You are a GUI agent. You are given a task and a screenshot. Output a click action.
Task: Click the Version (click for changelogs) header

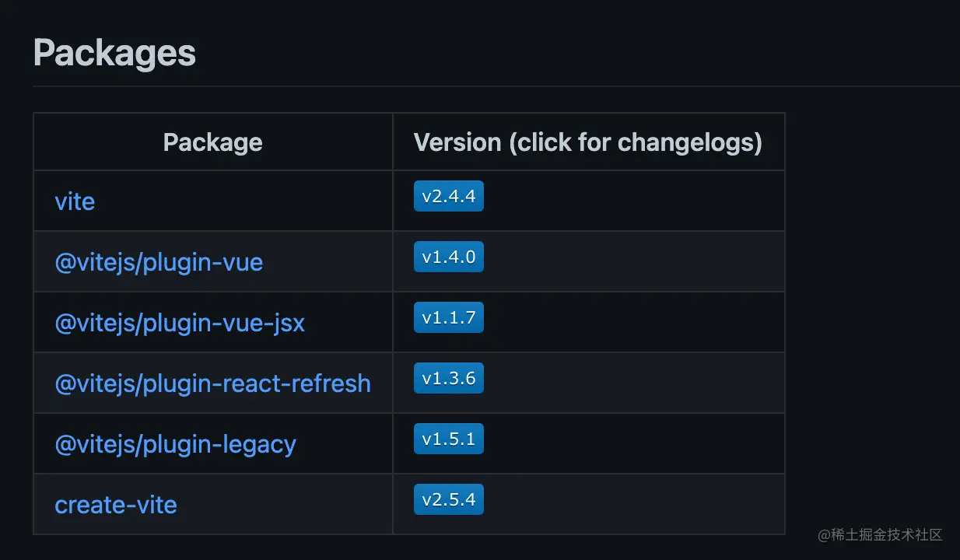click(587, 142)
